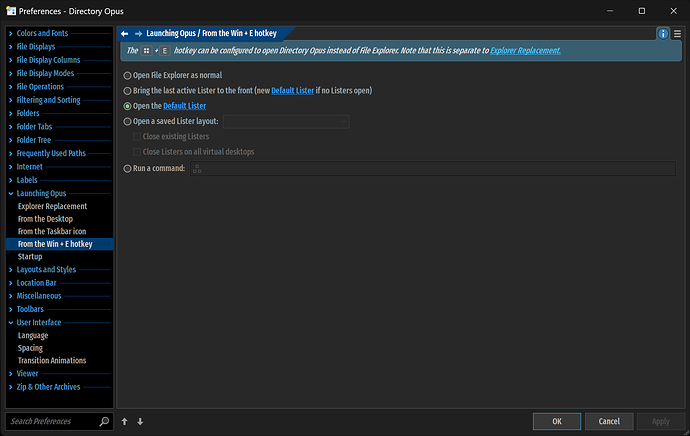
Task: Open the Explorer Replacement page
Action: (52, 206)
